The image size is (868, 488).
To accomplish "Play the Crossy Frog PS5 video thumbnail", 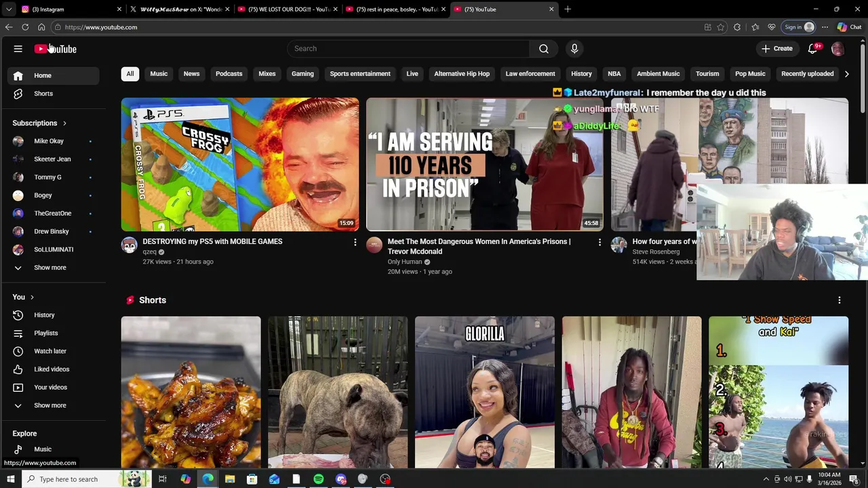I will click(240, 165).
